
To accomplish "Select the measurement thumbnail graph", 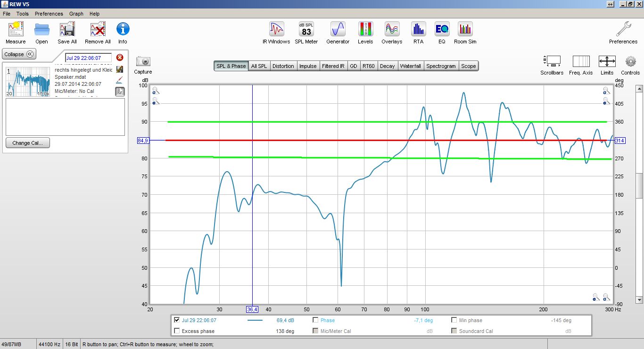I will click(28, 82).
